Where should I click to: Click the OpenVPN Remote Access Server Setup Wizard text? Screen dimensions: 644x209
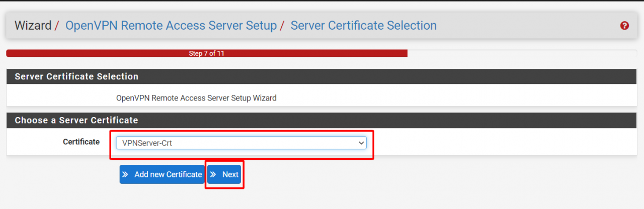[x=196, y=98]
